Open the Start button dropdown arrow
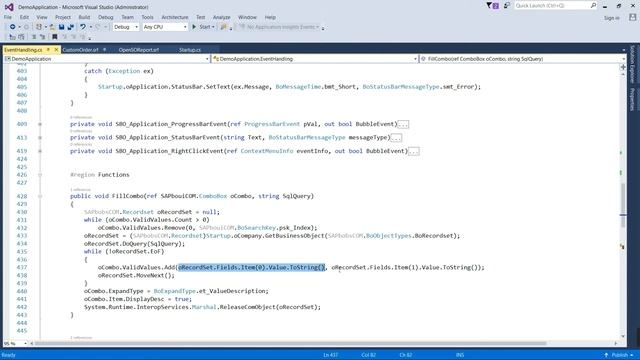 click(213, 27)
